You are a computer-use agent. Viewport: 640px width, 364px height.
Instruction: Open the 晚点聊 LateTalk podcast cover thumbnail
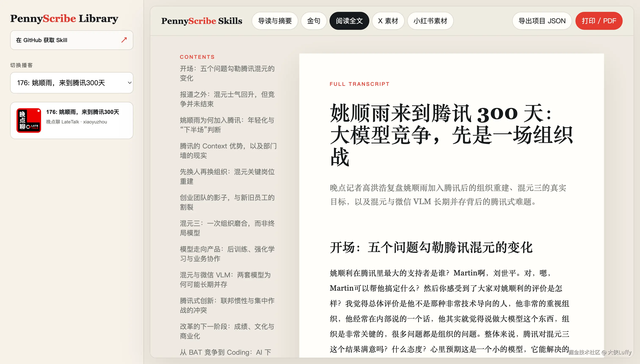[29, 120]
